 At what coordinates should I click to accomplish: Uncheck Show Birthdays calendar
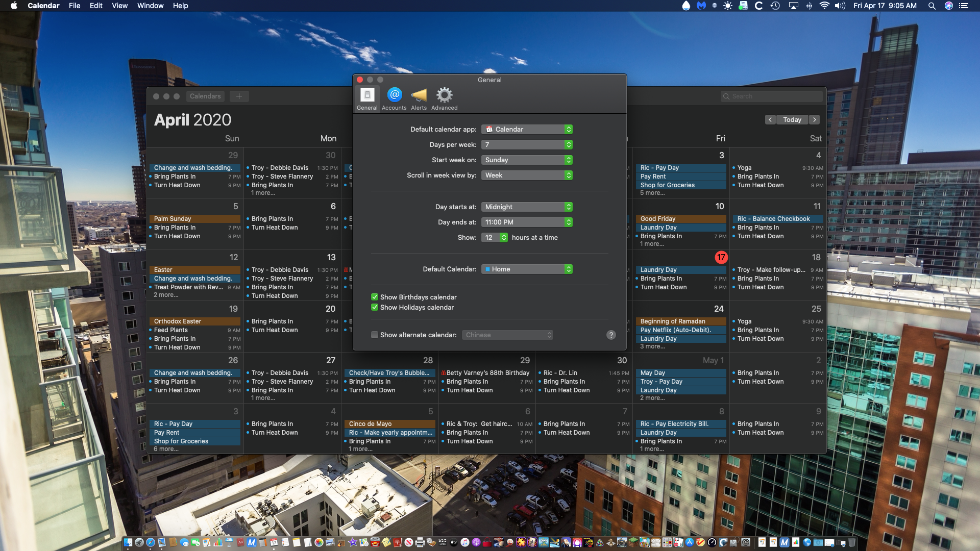click(x=375, y=297)
